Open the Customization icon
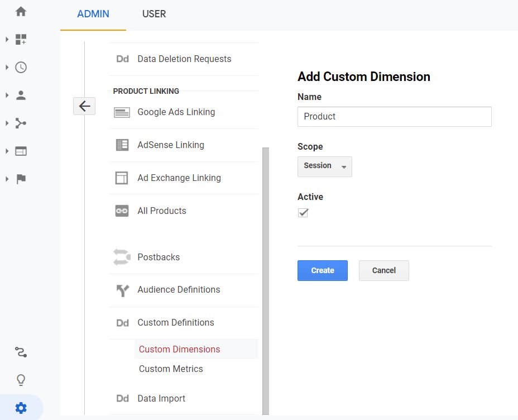The height and width of the screenshot is (420, 518). click(20, 39)
